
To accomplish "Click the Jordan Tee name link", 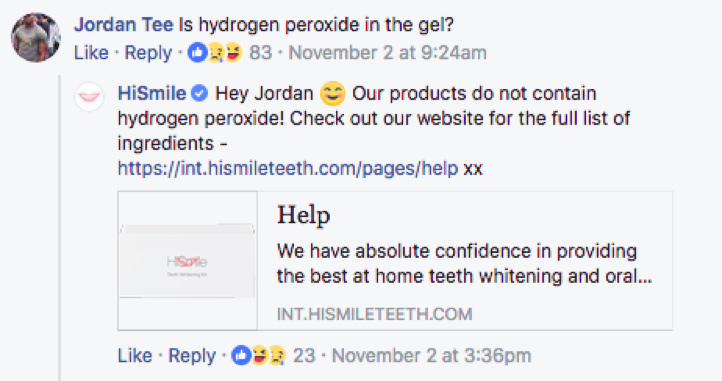I will pyautogui.click(x=123, y=24).
